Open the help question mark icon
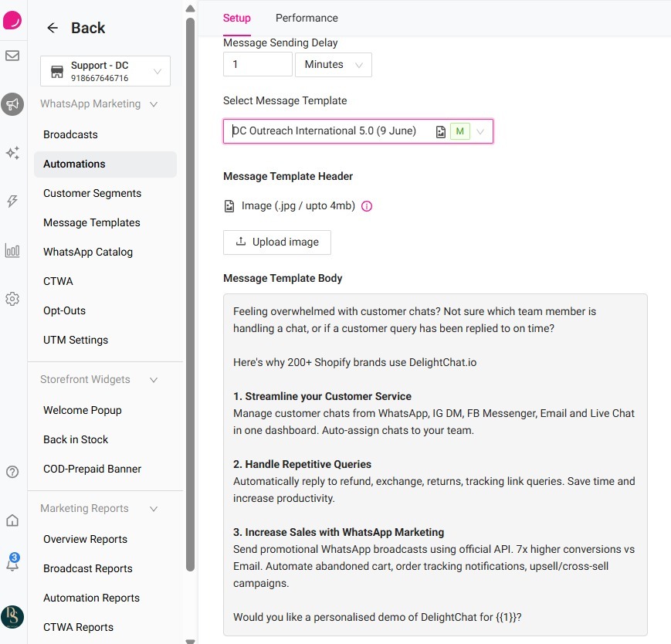The height and width of the screenshot is (644, 671). point(12,472)
